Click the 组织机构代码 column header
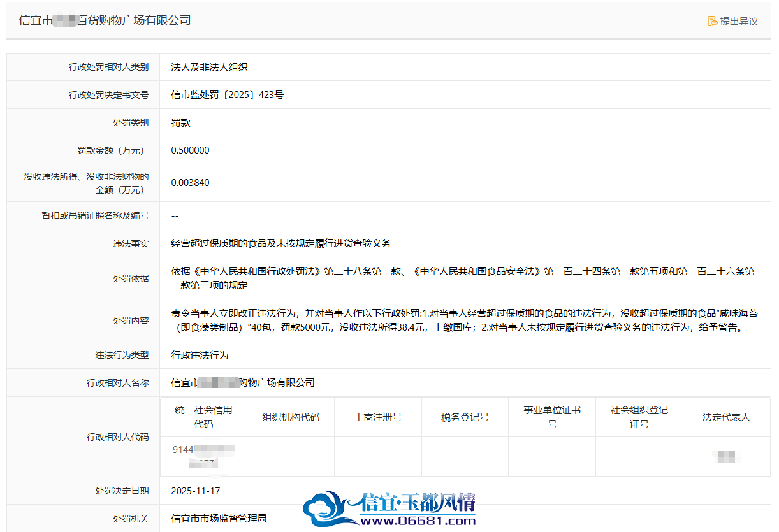Viewport: 779px width, 532px height. [291, 417]
